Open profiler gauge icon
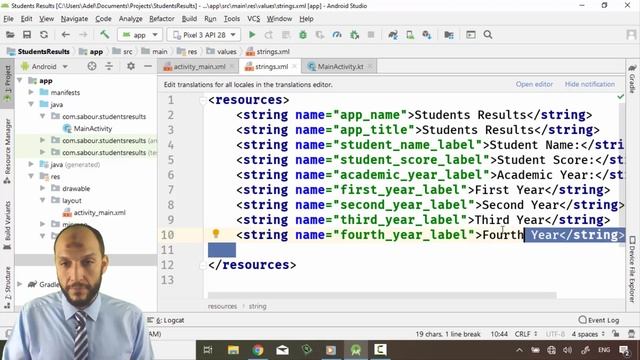Viewport: 640px width, 360px height. point(337,35)
